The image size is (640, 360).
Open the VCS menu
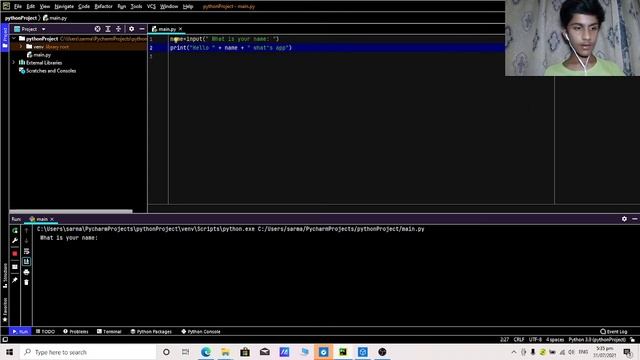pyautogui.click(x=151, y=7)
